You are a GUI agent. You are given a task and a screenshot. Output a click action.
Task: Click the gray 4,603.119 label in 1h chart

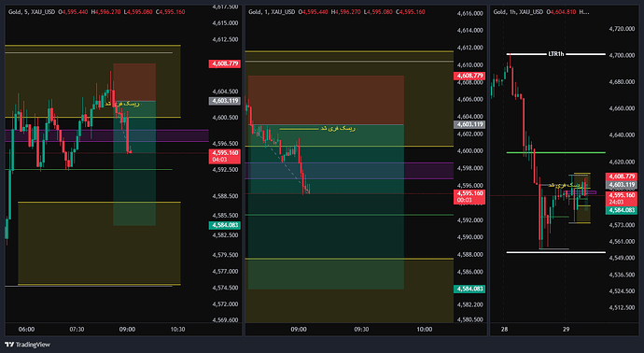[x=622, y=185]
